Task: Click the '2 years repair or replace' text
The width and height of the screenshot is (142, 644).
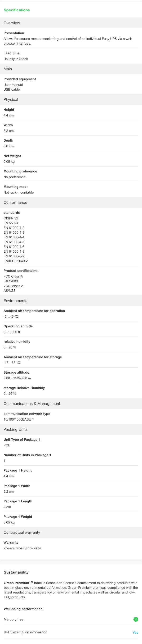Action: 22,548
